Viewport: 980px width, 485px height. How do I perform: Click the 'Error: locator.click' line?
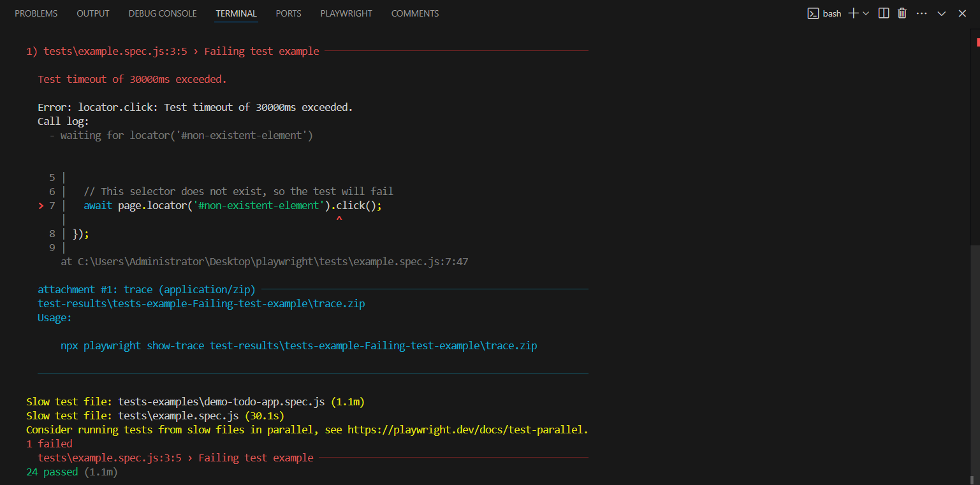click(195, 107)
